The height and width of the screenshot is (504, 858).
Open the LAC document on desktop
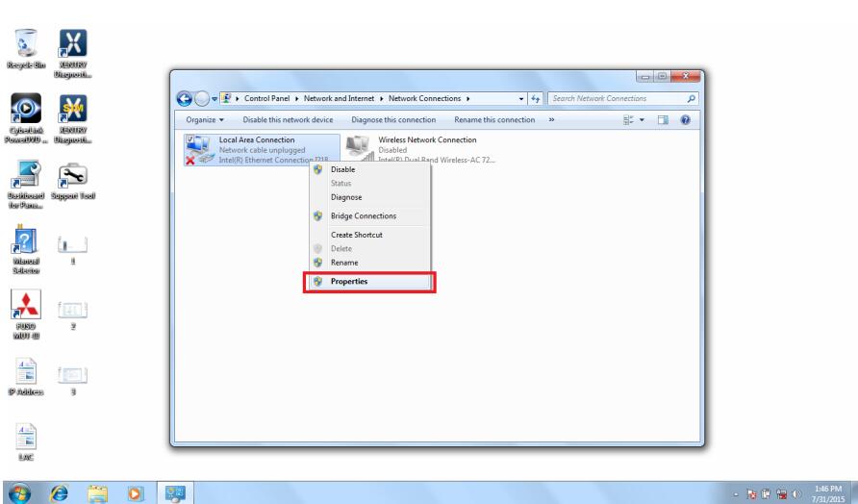click(x=26, y=442)
